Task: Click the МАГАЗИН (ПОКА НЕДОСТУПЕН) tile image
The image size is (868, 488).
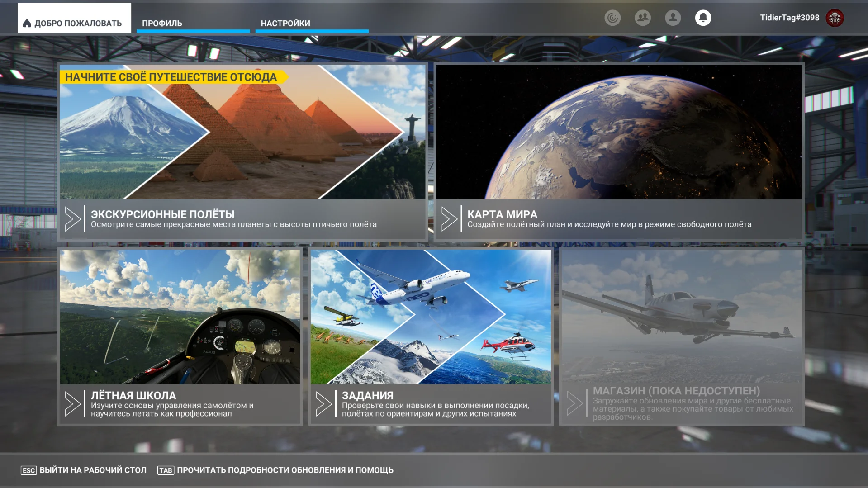Action: point(682,317)
